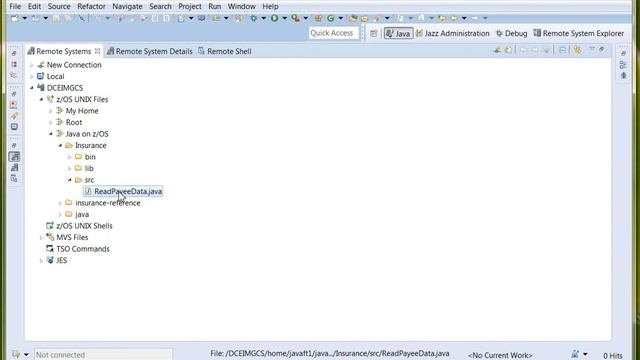Click the Restore icon at top of right sidebar
The width and height of the screenshot is (640, 360).
click(x=623, y=53)
